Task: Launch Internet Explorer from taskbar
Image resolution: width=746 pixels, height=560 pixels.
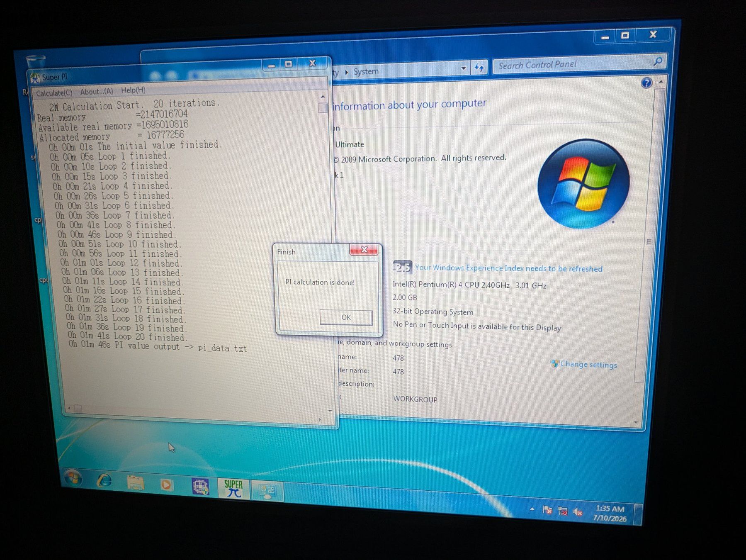Action: pyautogui.click(x=104, y=480)
